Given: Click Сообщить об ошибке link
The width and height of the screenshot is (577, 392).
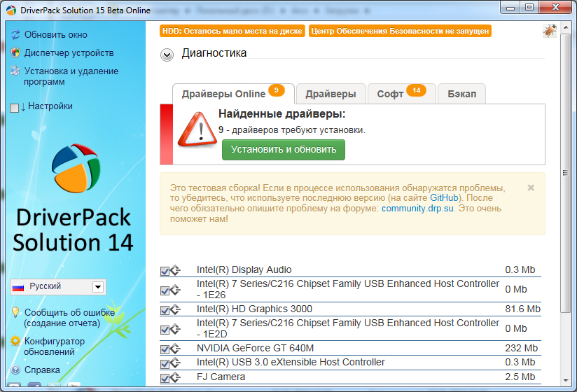Looking at the screenshot, I should click(x=69, y=318).
